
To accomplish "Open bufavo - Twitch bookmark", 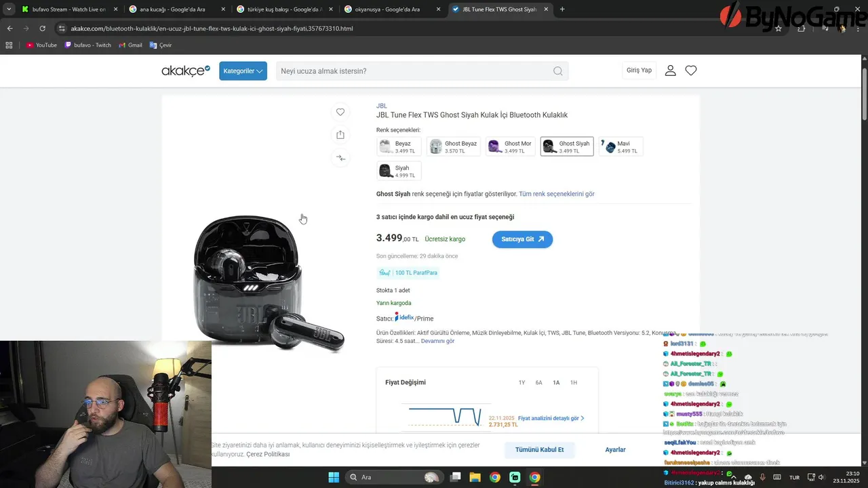I will (88, 45).
